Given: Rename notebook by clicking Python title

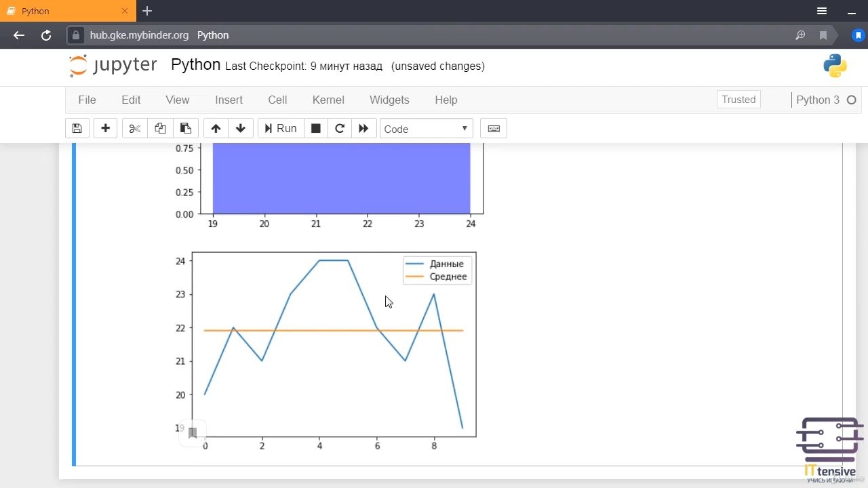Looking at the screenshot, I should (195, 65).
